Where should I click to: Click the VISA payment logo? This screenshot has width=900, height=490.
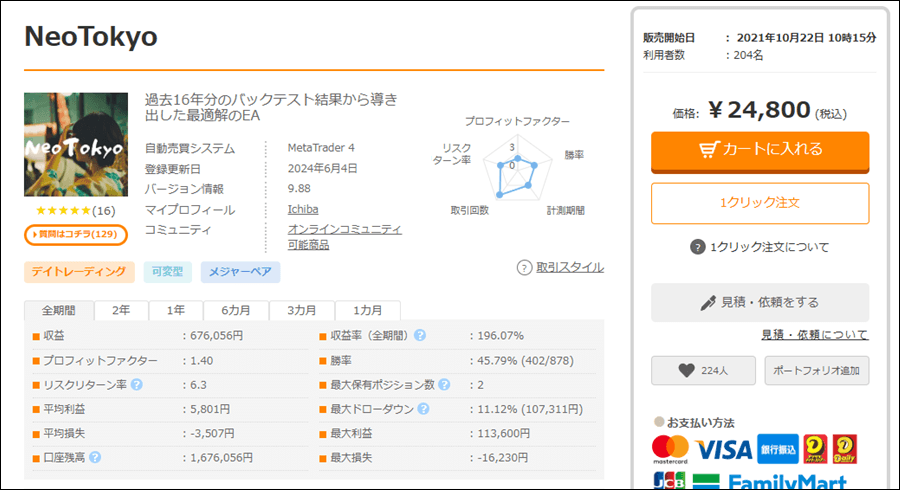tap(723, 450)
